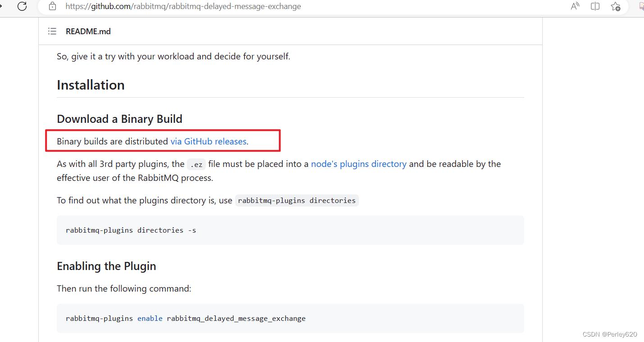This screenshot has height=342, width=644.
Task: Click the Enabling the Plugin heading
Action: (106, 266)
